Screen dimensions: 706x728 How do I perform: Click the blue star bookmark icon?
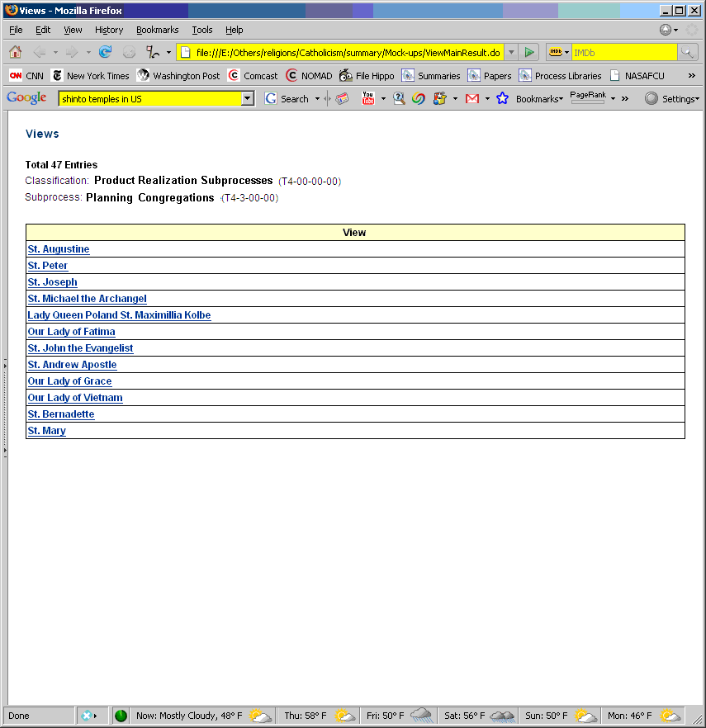[x=502, y=98]
